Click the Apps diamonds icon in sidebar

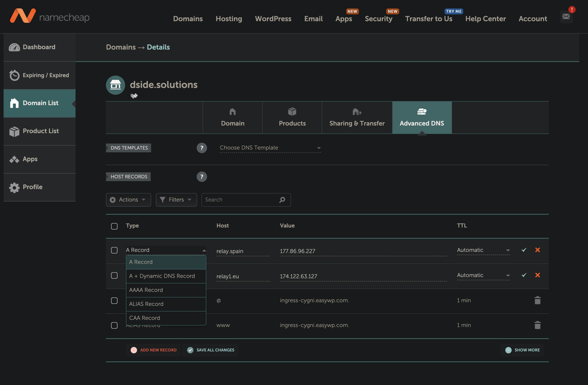(14, 159)
